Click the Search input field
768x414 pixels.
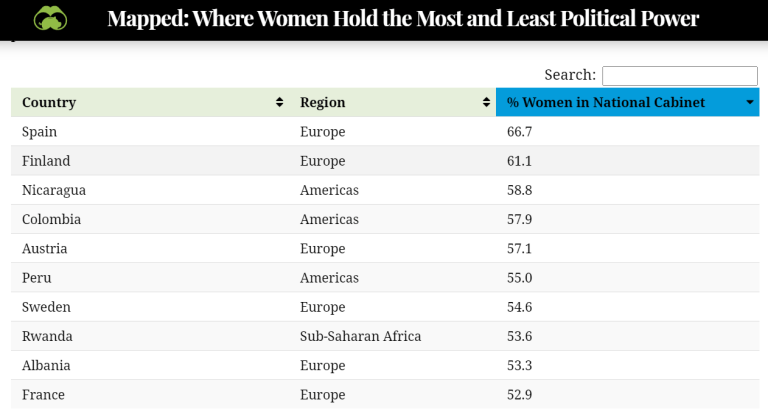tap(679, 76)
